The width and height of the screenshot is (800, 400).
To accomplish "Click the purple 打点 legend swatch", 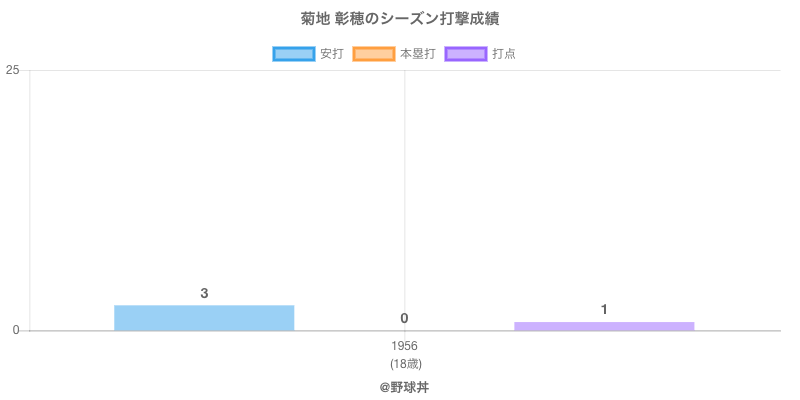I will (466, 54).
